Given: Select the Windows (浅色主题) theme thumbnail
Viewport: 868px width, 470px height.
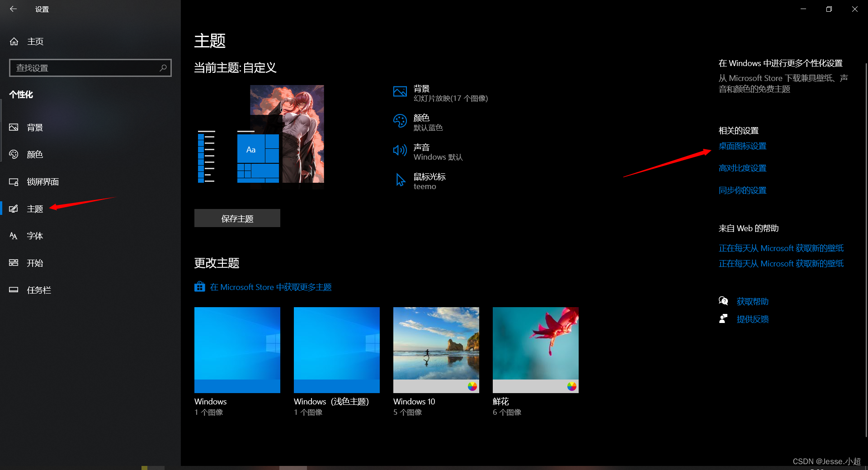Looking at the screenshot, I should [337, 350].
